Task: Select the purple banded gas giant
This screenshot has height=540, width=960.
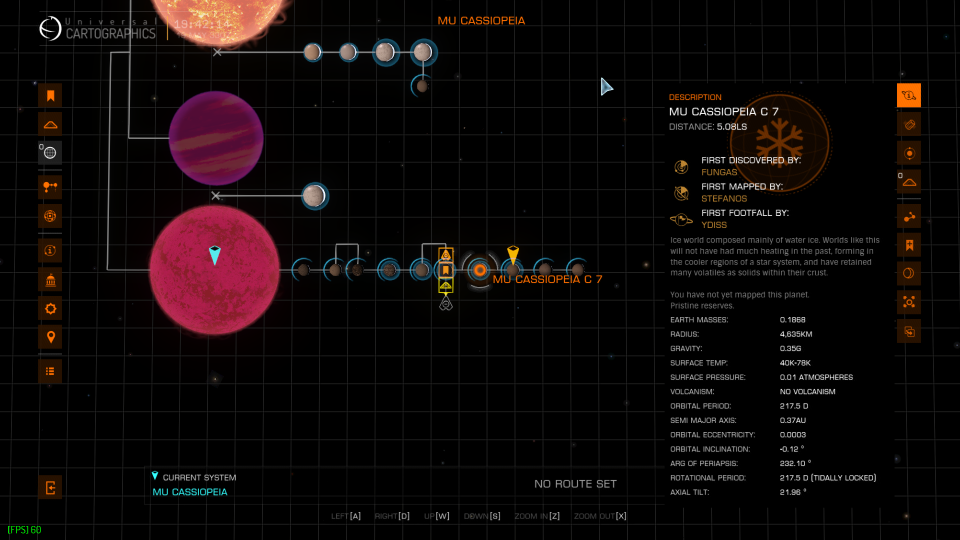Action: click(216, 138)
